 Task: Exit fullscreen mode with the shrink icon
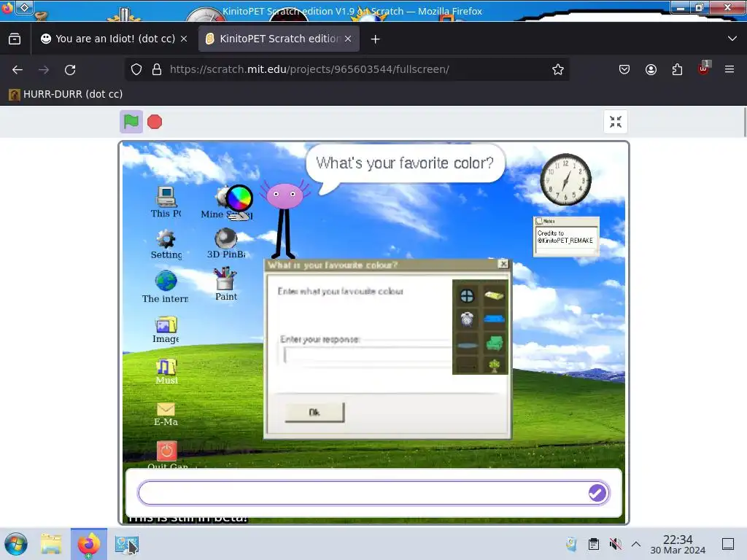tap(615, 122)
